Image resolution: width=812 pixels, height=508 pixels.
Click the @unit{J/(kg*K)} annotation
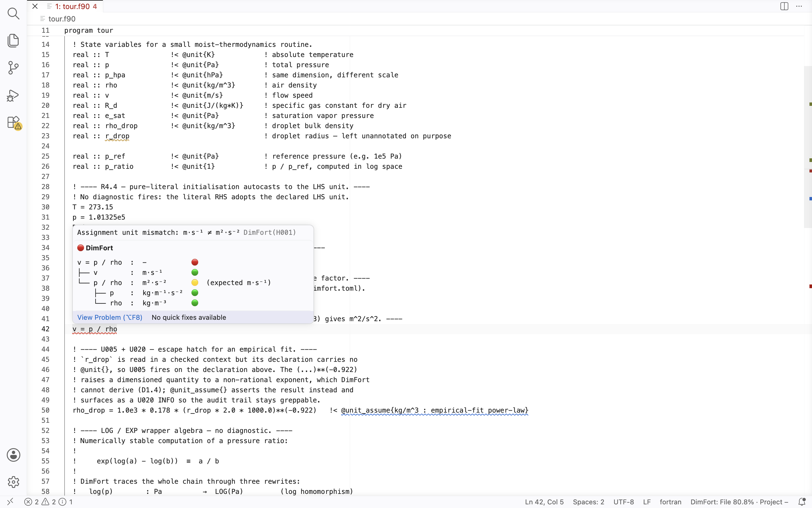pos(213,106)
